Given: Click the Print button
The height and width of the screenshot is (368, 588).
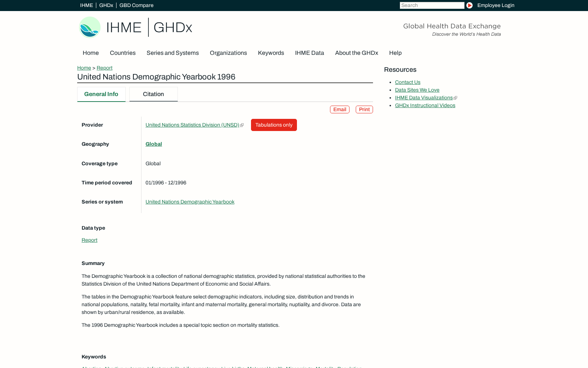Looking at the screenshot, I should coord(364,110).
